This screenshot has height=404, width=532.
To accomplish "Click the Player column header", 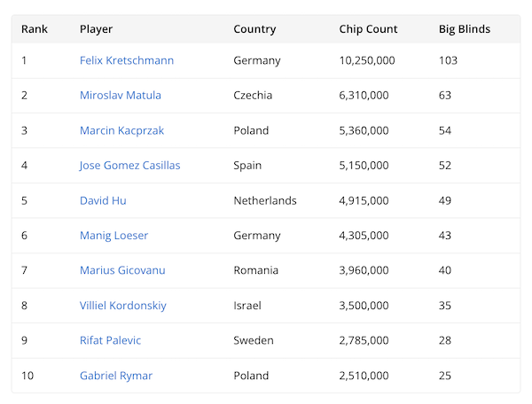I will point(96,29).
